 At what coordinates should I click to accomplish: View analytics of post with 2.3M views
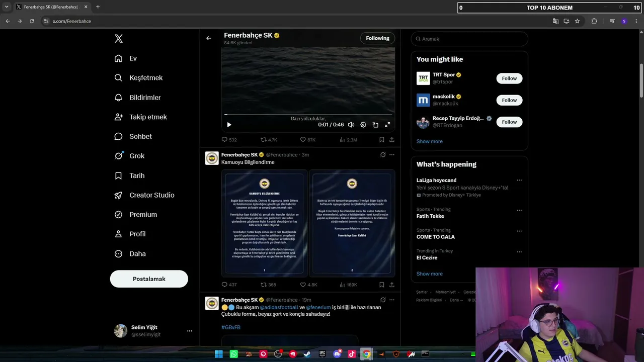[348, 140]
